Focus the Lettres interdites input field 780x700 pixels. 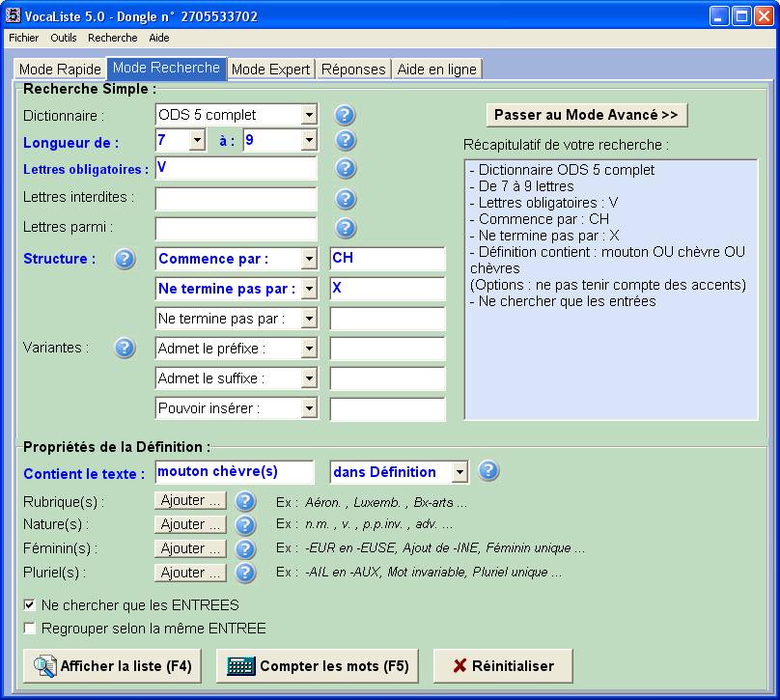[237, 199]
